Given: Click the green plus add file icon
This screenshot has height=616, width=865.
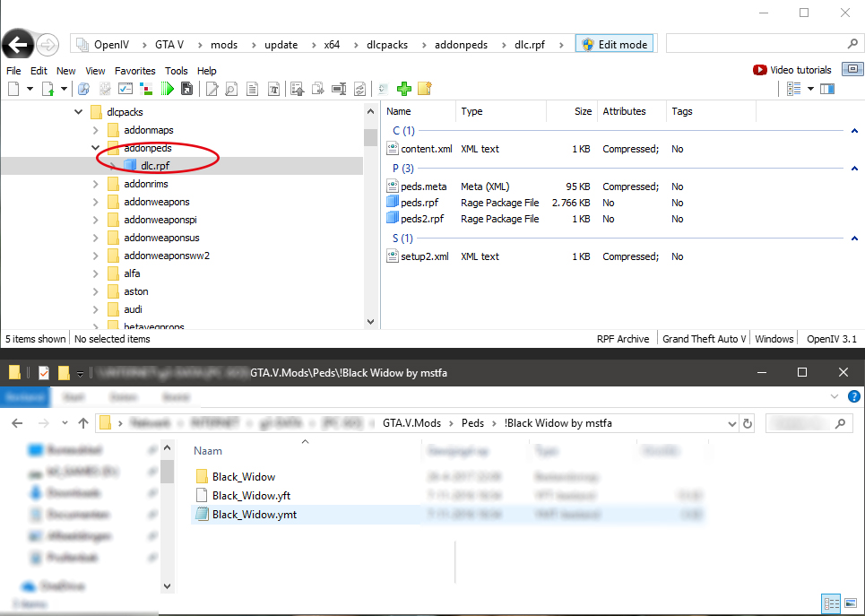Looking at the screenshot, I should click(404, 89).
